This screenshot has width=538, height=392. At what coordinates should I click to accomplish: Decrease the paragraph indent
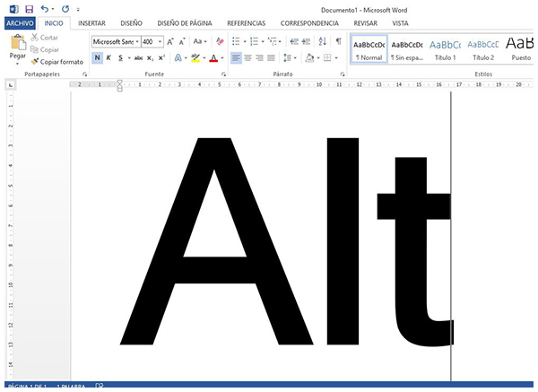[294, 41]
